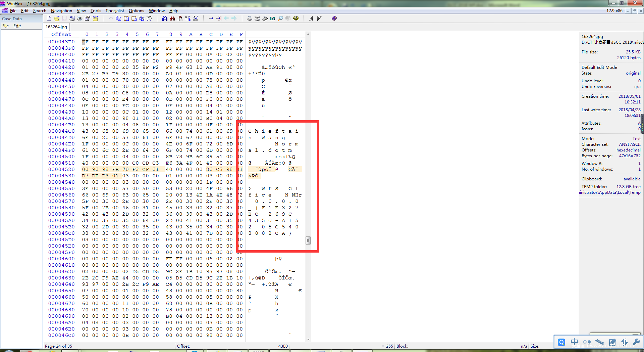Open the calculator tool icon
This screenshot has height=352, width=644.
pyautogui.click(x=273, y=18)
